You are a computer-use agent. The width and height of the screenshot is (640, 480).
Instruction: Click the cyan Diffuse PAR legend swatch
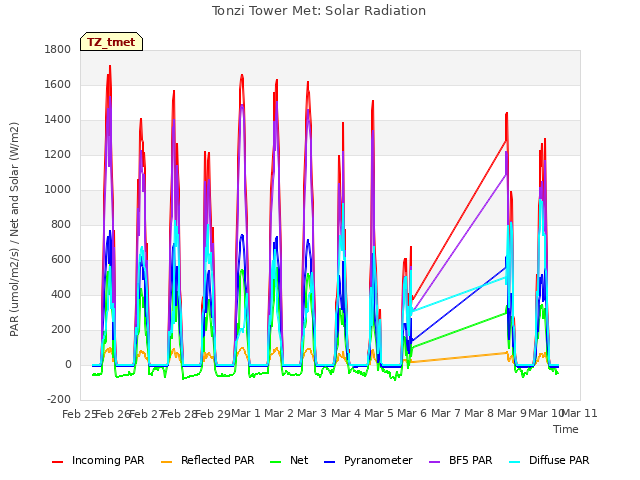pos(515,462)
